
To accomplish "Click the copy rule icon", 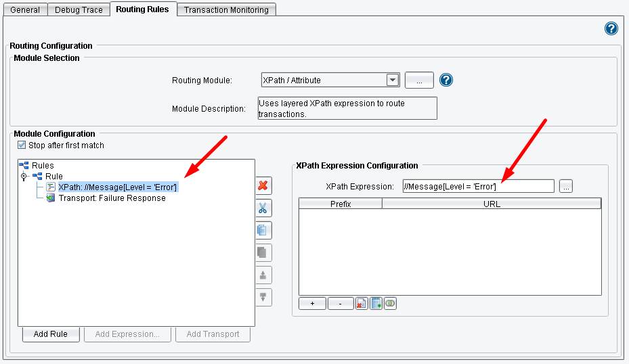I will [263, 230].
